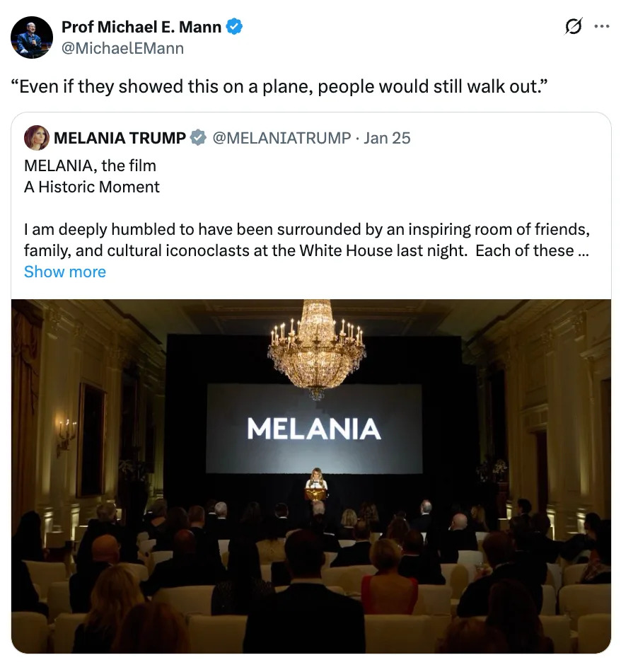The height and width of the screenshot is (672, 621).
Task: Open quoted post via "I am deeply humbled" paragraph
Action: 307,241
